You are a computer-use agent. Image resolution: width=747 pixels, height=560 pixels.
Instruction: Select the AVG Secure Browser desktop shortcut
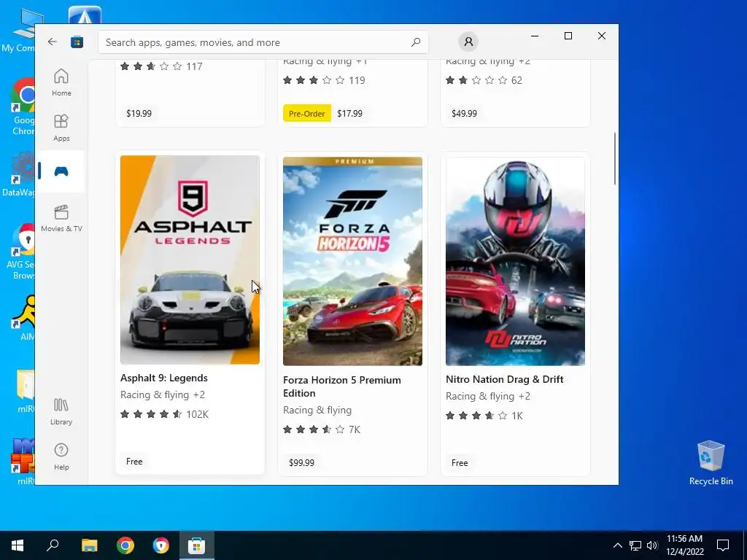pos(21,252)
